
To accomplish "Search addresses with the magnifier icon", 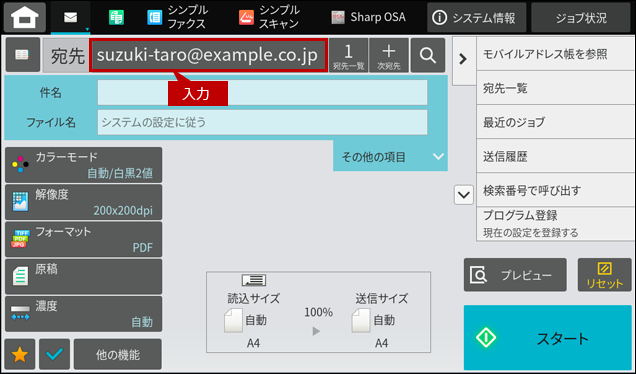I will (x=428, y=55).
